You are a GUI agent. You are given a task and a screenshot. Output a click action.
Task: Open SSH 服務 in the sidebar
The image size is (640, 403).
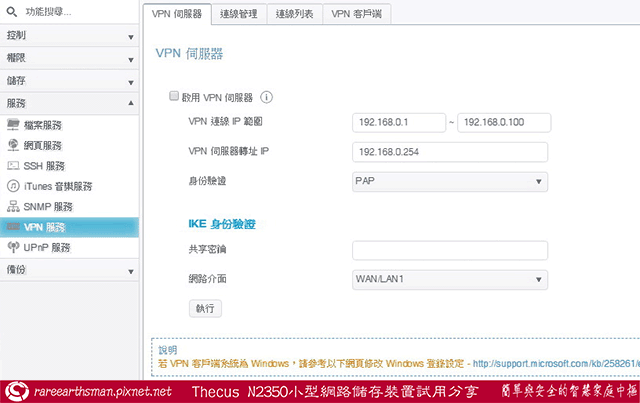pos(69,166)
